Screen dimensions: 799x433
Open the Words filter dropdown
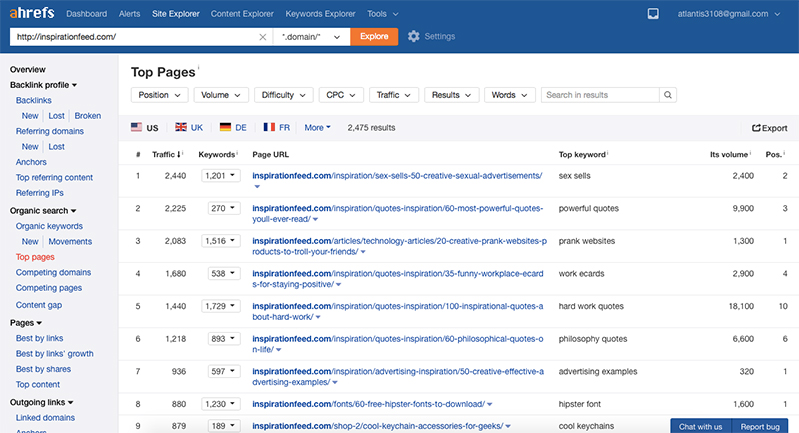tap(510, 95)
